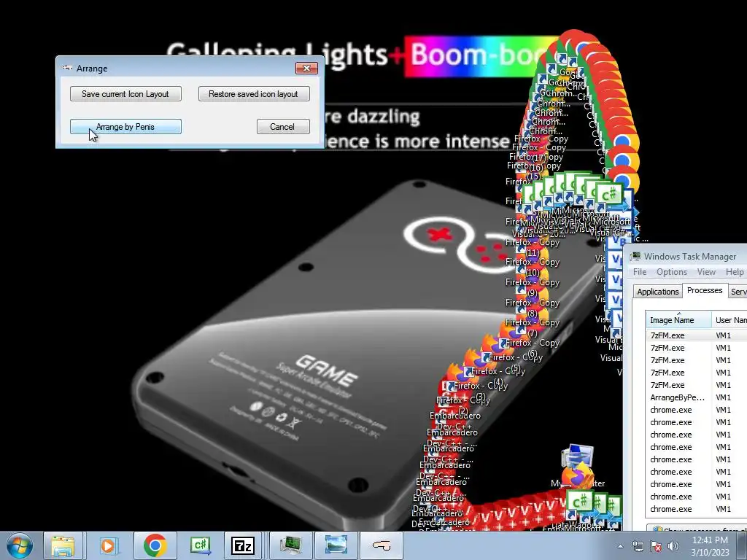
Task: Open the volume speaker tray icon
Action: tap(673, 546)
